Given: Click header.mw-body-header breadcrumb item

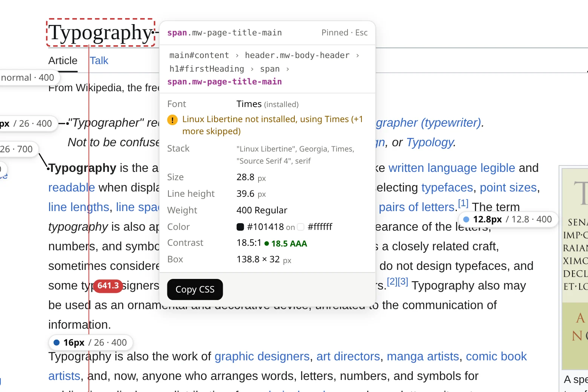Looking at the screenshot, I should [297, 55].
